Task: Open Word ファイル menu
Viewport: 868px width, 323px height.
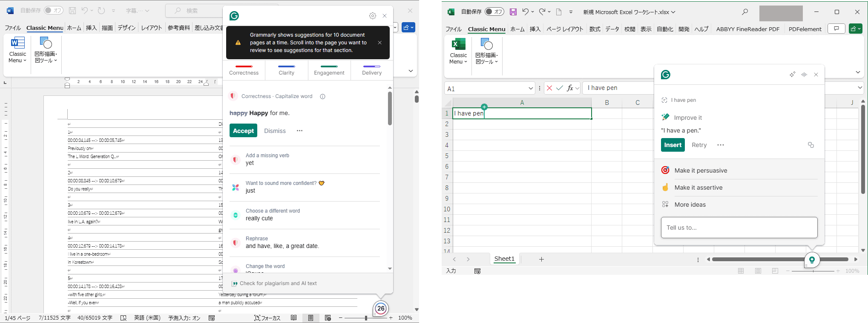Action: 13,28
